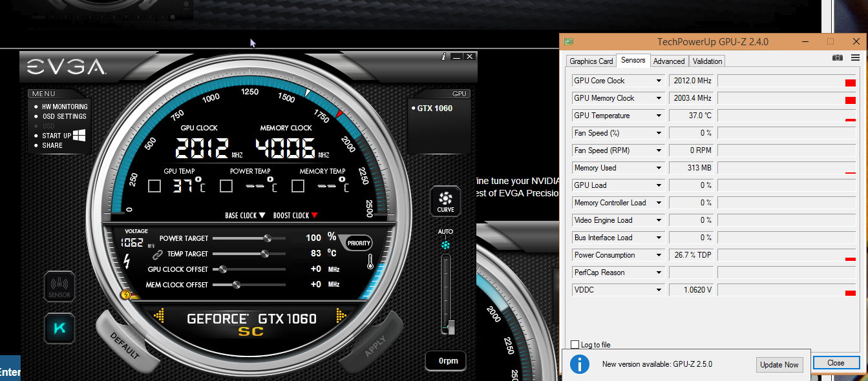Tick the GPU Temp checkbox
This screenshot has height=381, width=868.
[x=154, y=187]
